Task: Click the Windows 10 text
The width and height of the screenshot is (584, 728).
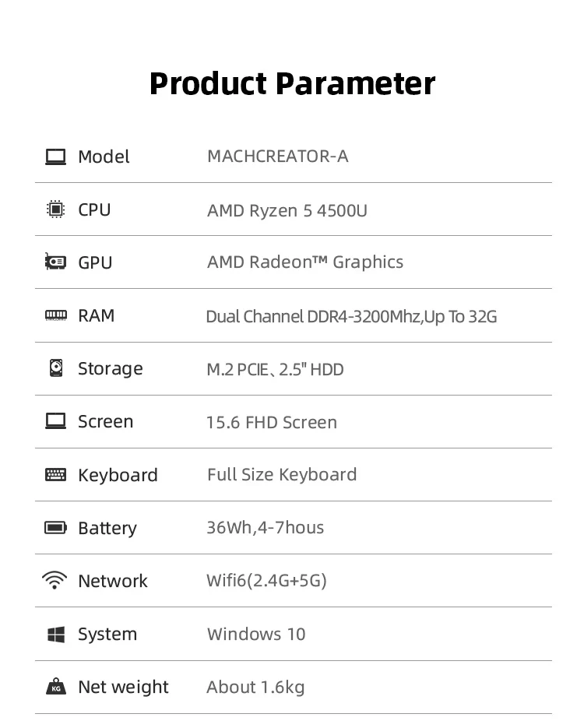Action: (255, 634)
